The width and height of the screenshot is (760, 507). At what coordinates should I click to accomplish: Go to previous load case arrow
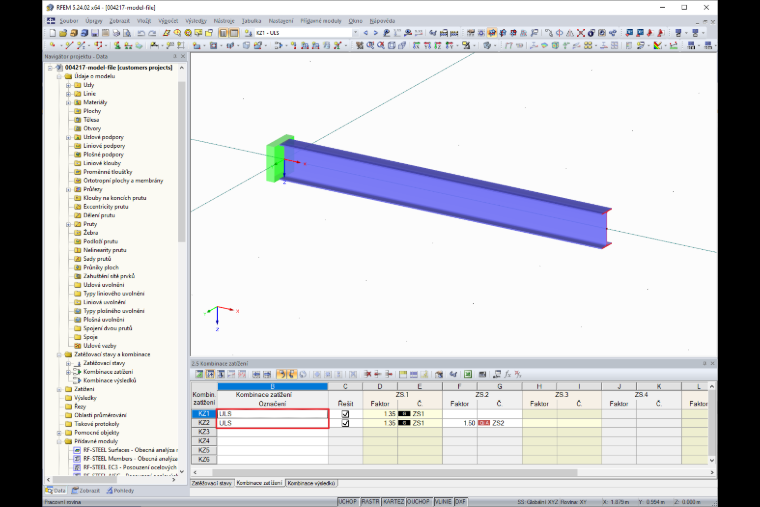point(365,33)
